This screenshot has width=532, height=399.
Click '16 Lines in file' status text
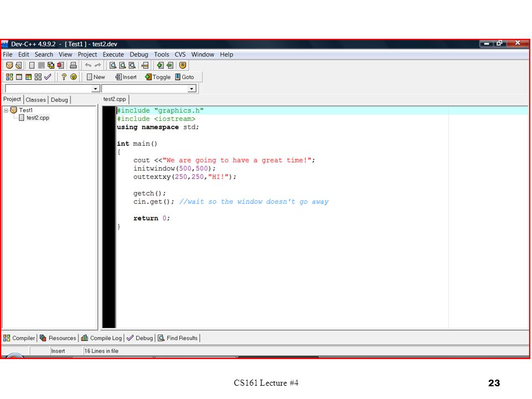pyautogui.click(x=101, y=351)
